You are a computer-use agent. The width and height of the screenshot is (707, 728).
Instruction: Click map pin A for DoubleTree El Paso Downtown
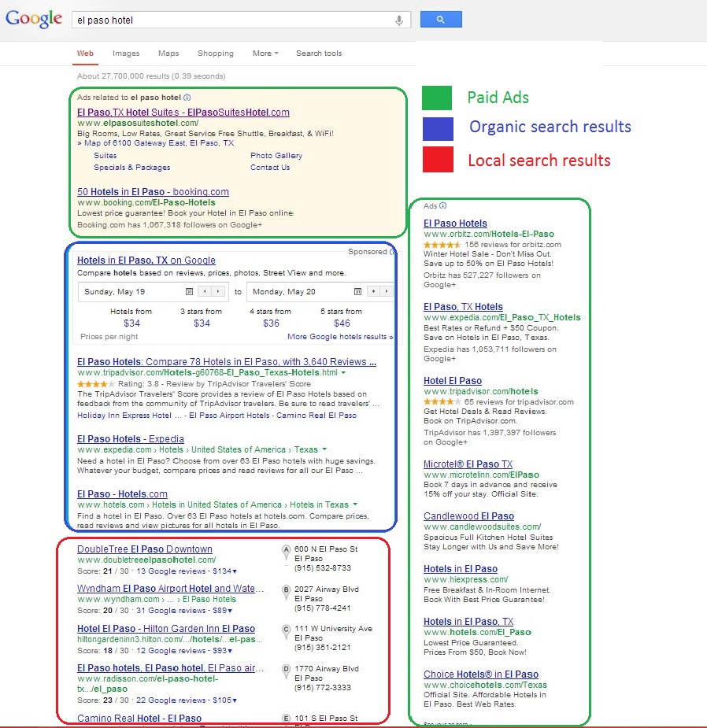click(286, 552)
